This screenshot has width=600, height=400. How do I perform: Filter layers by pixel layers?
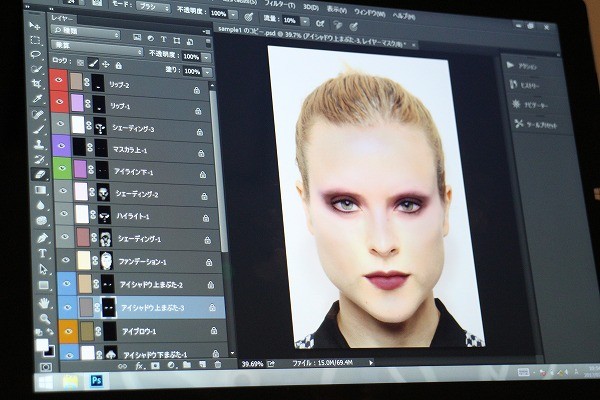(137, 38)
